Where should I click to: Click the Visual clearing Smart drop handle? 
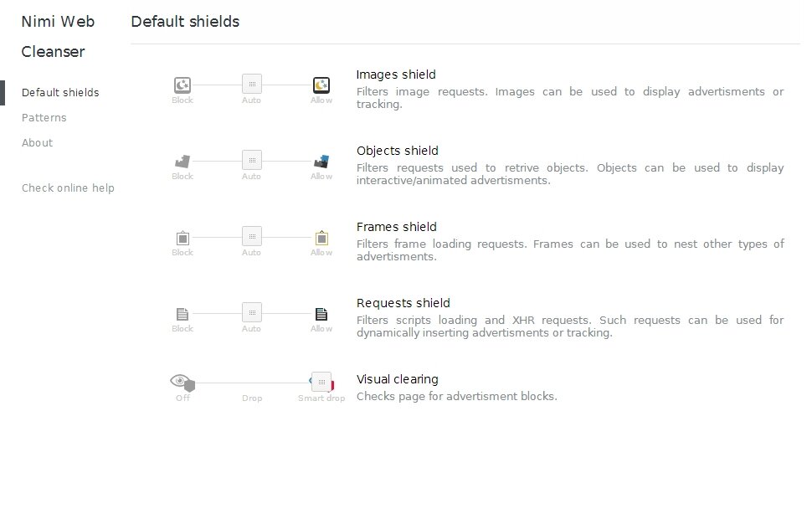[x=321, y=382]
